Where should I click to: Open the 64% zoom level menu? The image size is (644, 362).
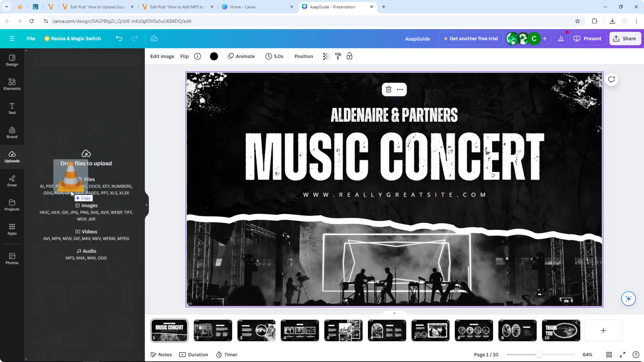(587, 354)
